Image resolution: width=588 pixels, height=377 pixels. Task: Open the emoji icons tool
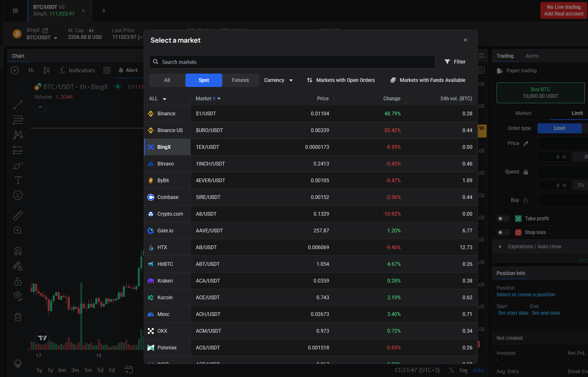(x=18, y=195)
